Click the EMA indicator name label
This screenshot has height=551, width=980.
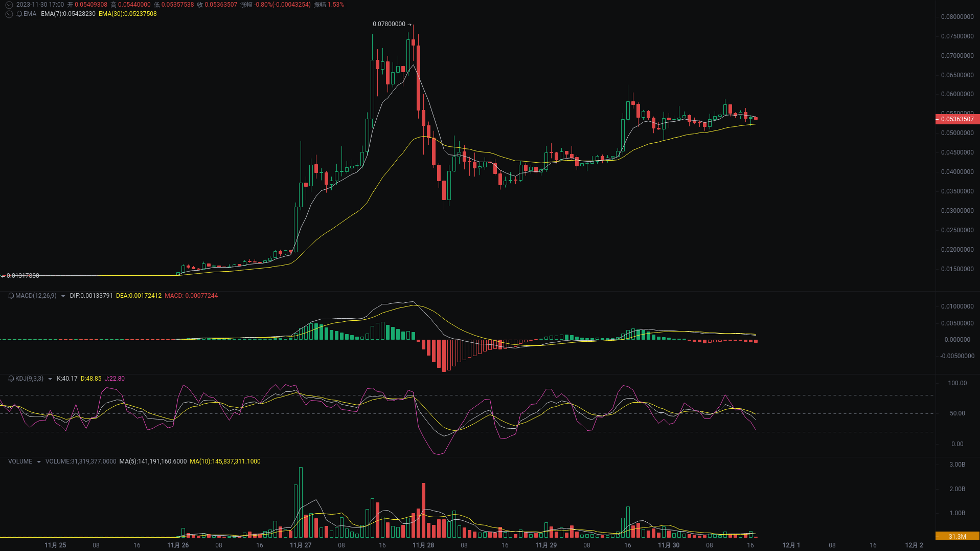pyautogui.click(x=30, y=14)
